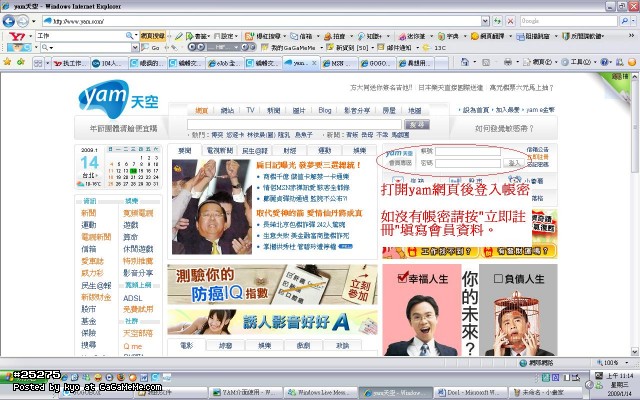Open the 影音分享 sidebar link

click(138, 273)
